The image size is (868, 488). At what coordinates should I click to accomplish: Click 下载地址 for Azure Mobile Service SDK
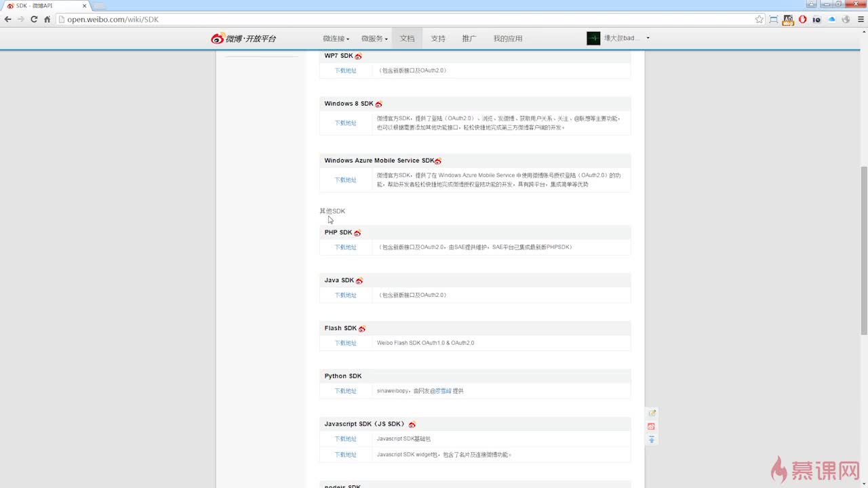[x=345, y=180]
